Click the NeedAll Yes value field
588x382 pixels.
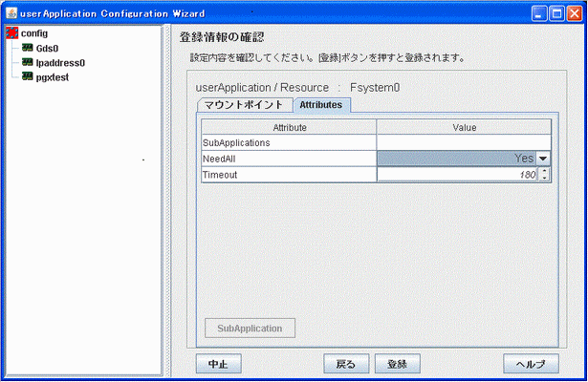pos(456,159)
